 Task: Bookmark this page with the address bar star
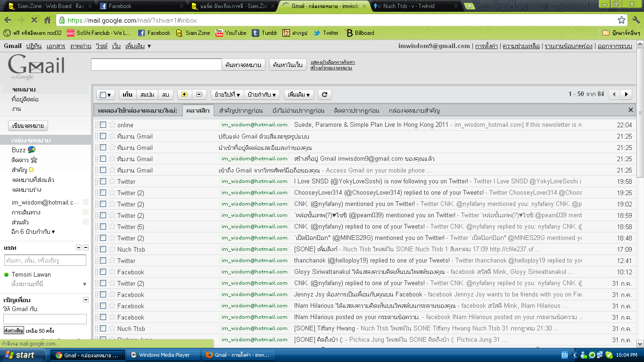click(x=621, y=20)
